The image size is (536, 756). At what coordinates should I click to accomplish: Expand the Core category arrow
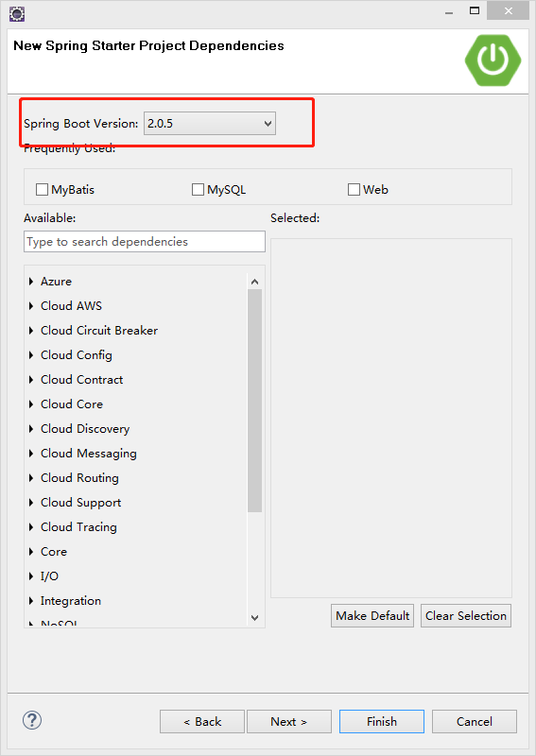pyautogui.click(x=31, y=552)
